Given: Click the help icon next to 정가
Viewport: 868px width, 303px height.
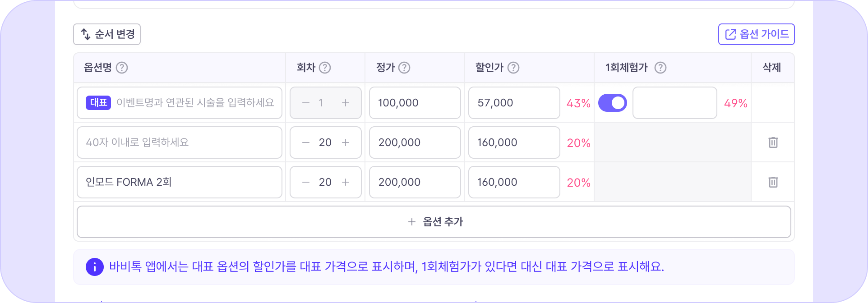Looking at the screenshot, I should point(404,68).
